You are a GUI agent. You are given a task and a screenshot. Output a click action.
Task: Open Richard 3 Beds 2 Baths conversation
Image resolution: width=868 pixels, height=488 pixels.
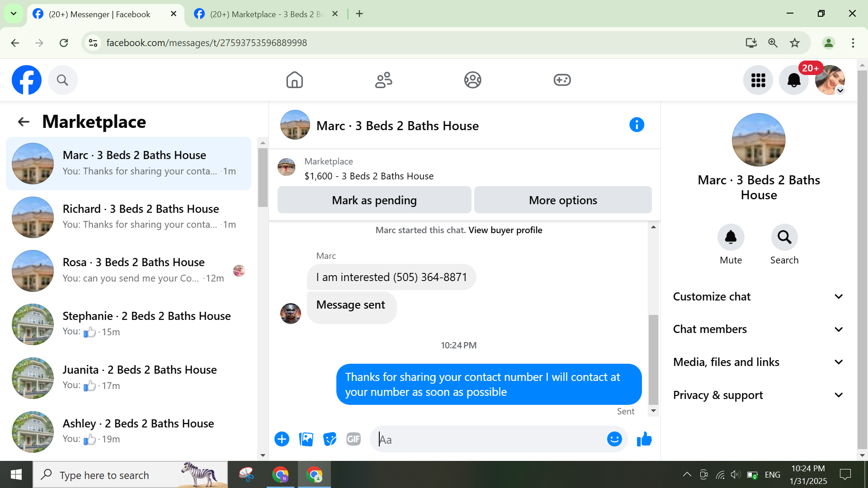coord(128,217)
